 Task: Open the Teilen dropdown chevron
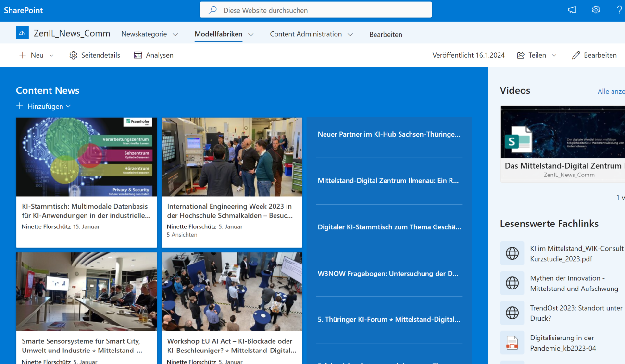pyautogui.click(x=554, y=55)
